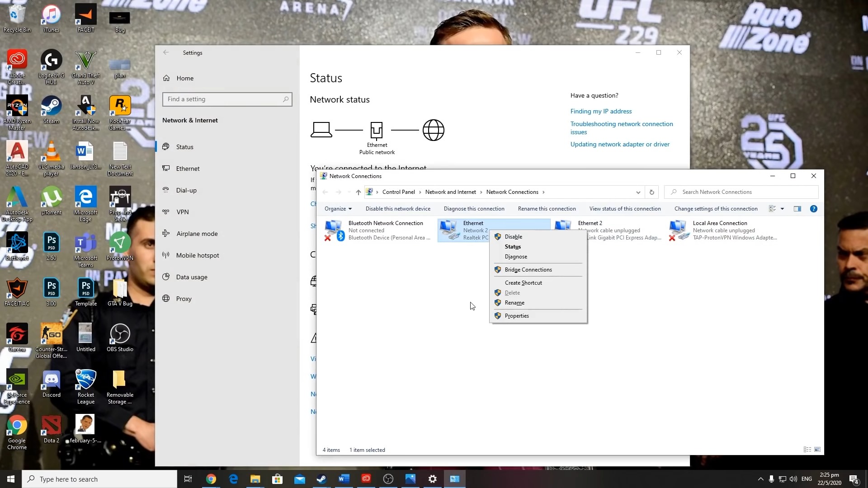Click Control Panel in the breadcrumb
868x488 pixels.
(398, 192)
